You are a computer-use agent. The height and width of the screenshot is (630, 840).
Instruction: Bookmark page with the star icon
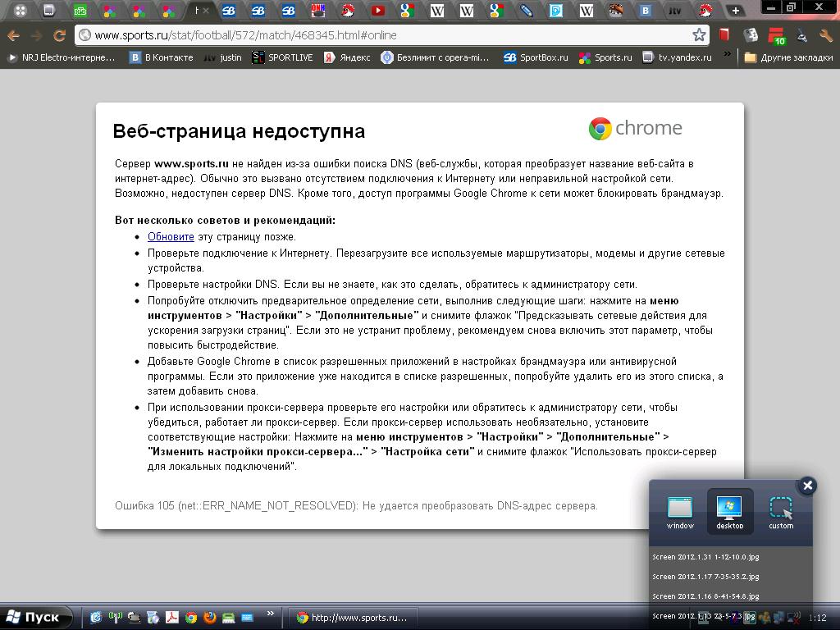tap(699, 35)
